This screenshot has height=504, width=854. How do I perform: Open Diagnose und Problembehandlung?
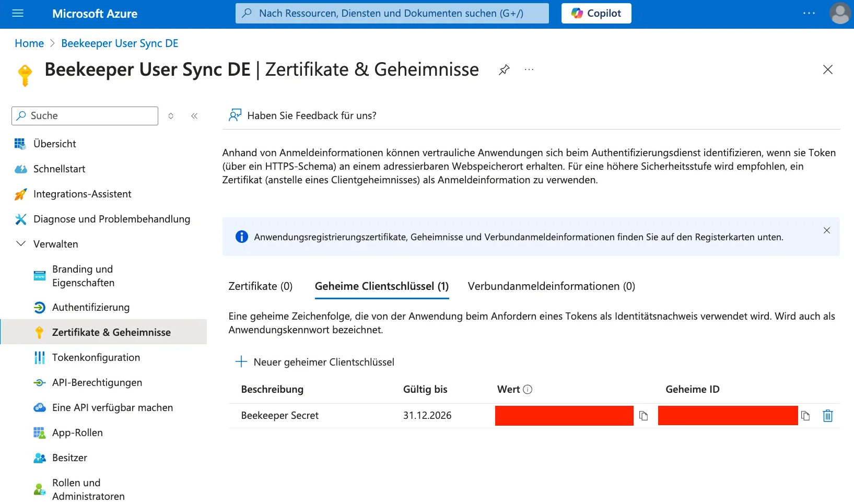[x=103, y=219]
